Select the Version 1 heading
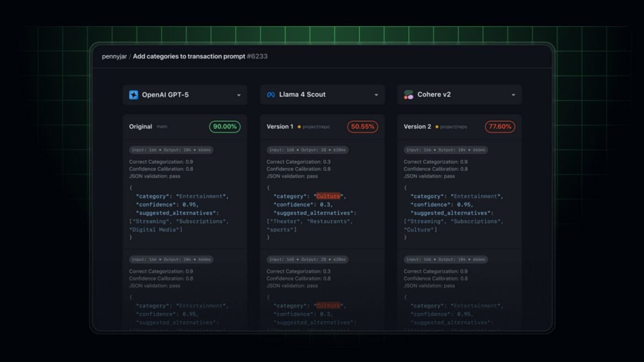This screenshot has width=644, height=362. coord(280,126)
